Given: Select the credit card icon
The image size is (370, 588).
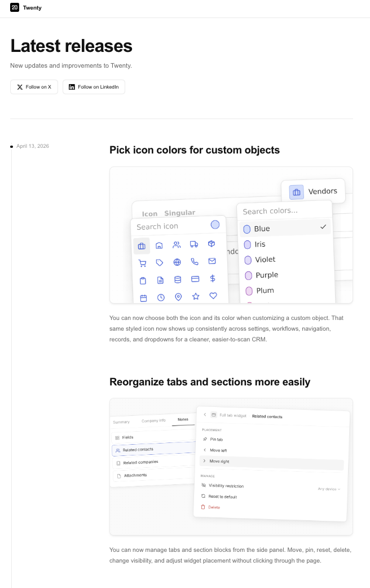Looking at the screenshot, I should point(195,279).
